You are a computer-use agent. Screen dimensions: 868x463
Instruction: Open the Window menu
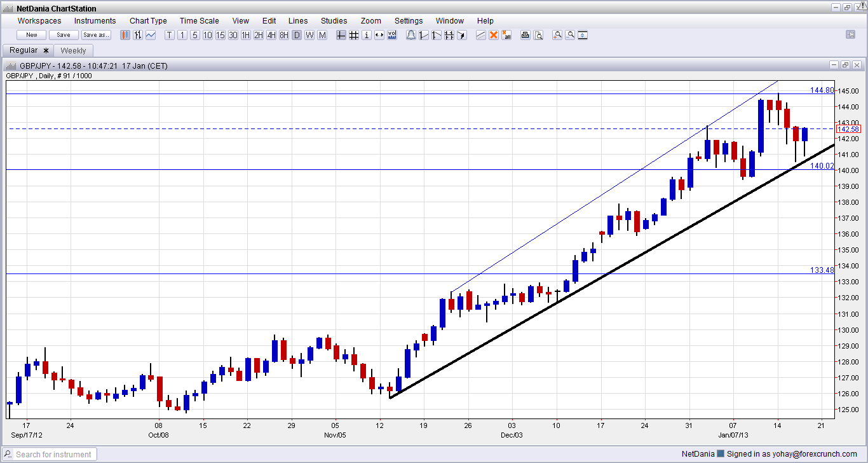(450, 21)
